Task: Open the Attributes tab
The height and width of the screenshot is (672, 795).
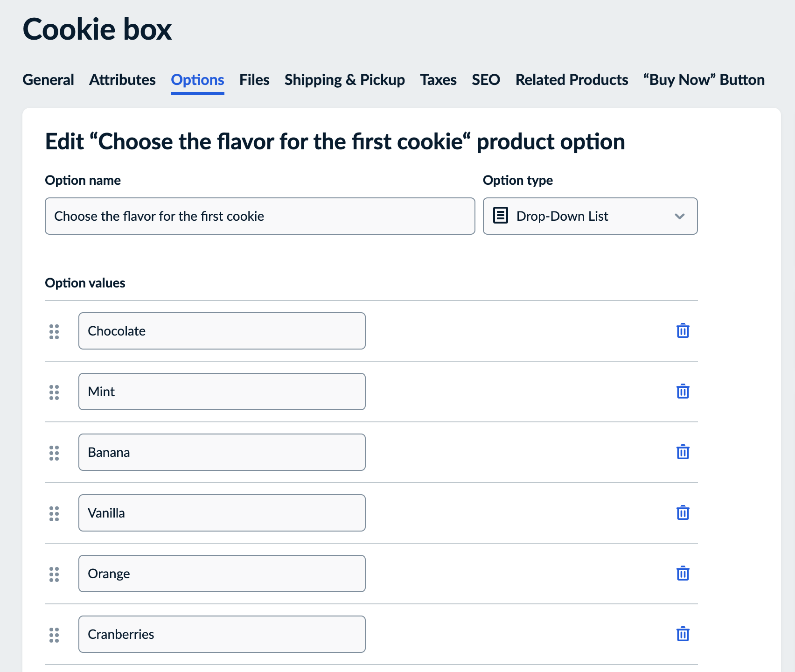Action: coord(122,80)
